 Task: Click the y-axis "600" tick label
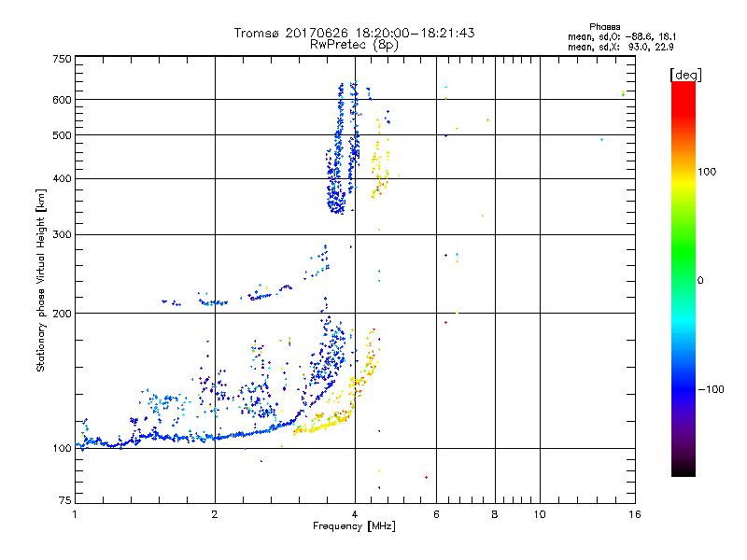[62, 100]
